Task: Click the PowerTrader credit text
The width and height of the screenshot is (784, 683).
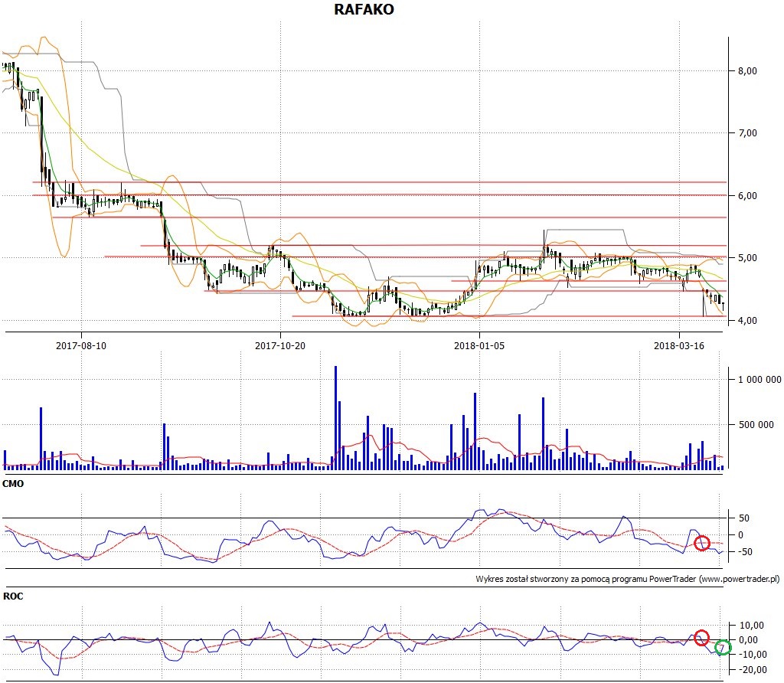Action: [x=628, y=579]
